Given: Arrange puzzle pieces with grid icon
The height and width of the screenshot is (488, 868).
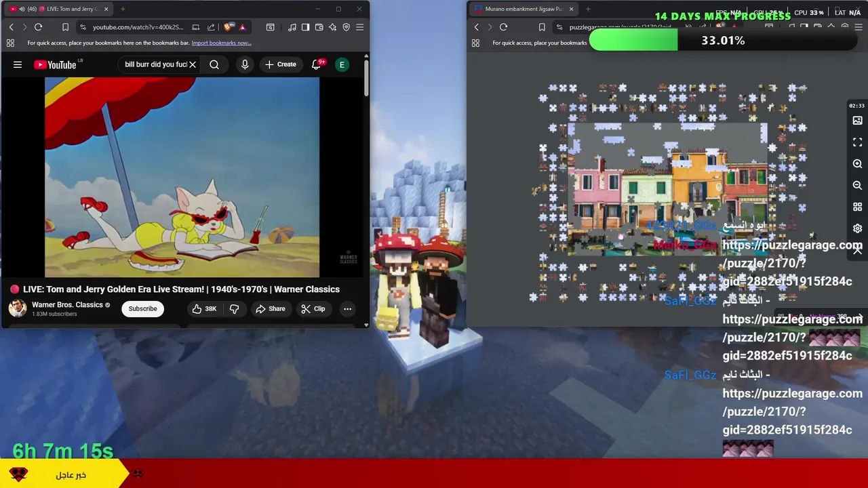Looking at the screenshot, I should point(857,207).
